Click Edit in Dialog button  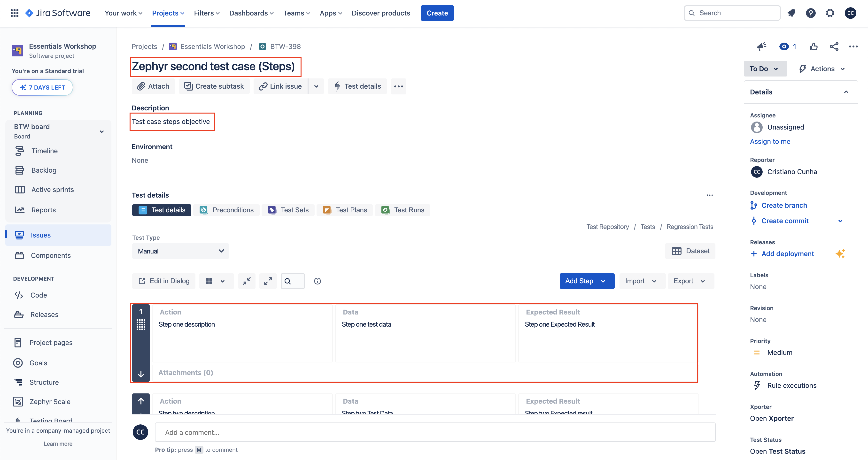click(164, 281)
